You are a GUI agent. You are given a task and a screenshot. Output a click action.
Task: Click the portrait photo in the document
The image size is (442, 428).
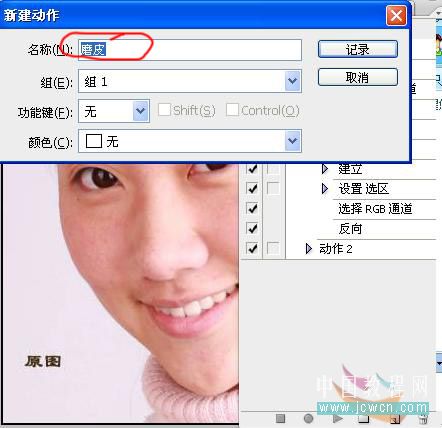point(120,293)
